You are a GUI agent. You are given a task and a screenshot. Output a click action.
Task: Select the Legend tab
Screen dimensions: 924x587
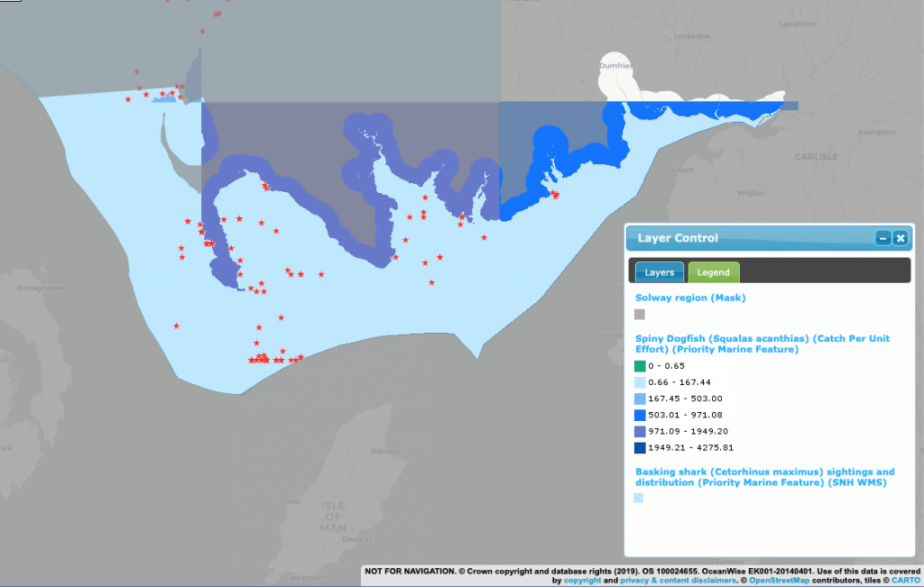[x=714, y=272]
